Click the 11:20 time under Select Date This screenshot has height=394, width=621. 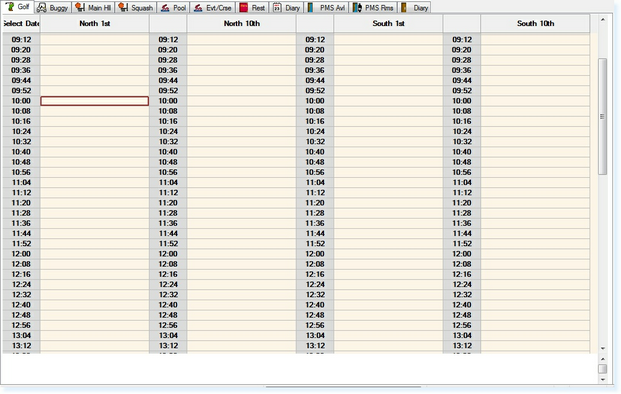[x=21, y=203]
